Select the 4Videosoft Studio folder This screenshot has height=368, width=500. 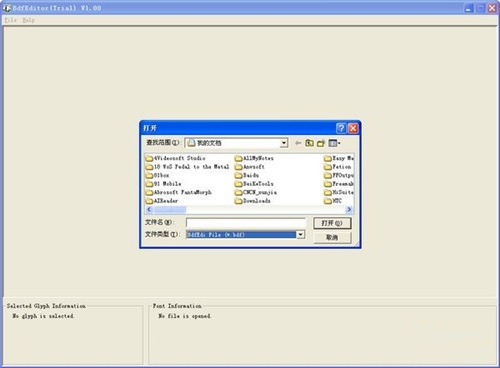tap(175, 158)
